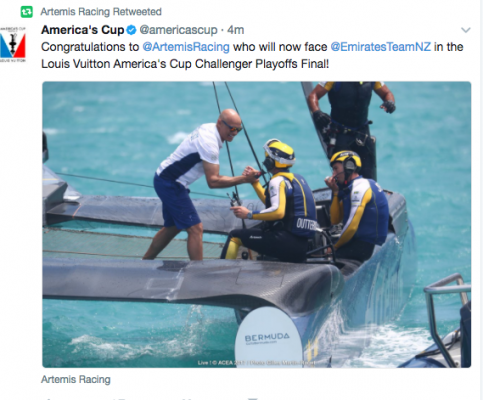The image size is (483, 400).
Task: Open the @ArtemisRacing mention
Action: pyautogui.click(x=186, y=47)
